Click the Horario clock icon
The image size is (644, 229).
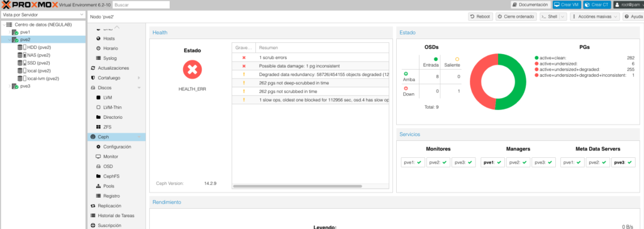click(x=99, y=48)
